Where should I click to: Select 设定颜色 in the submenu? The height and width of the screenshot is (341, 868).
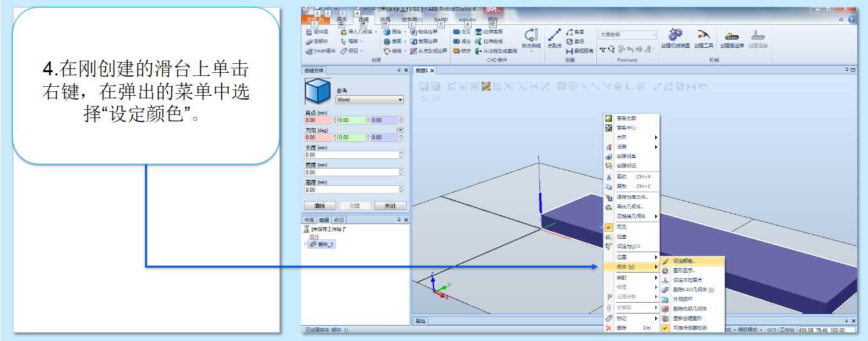[x=693, y=261]
